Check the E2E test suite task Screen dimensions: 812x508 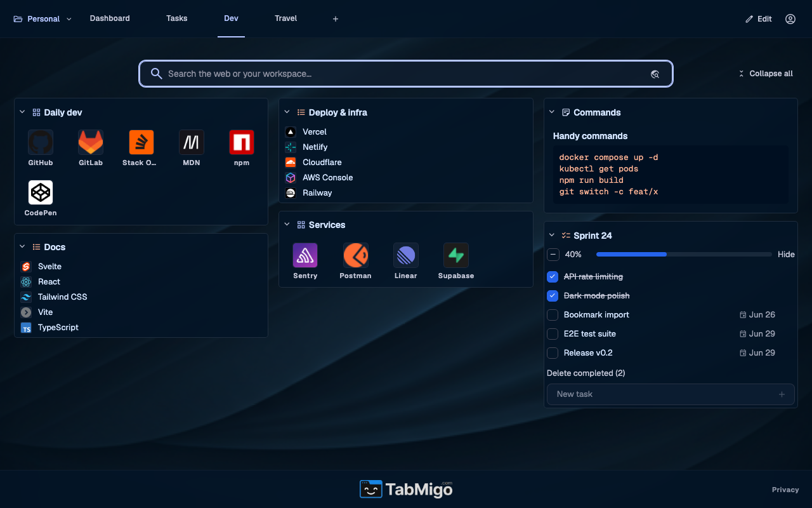[553, 334]
